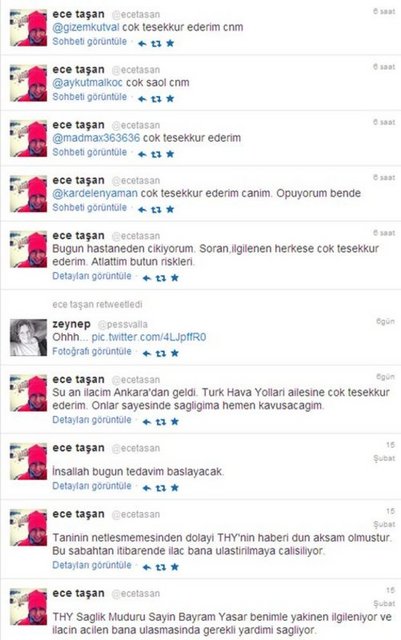
Task: Open ece taşan avatar on first tweet
Action: pyautogui.click(x=28, y=28)
